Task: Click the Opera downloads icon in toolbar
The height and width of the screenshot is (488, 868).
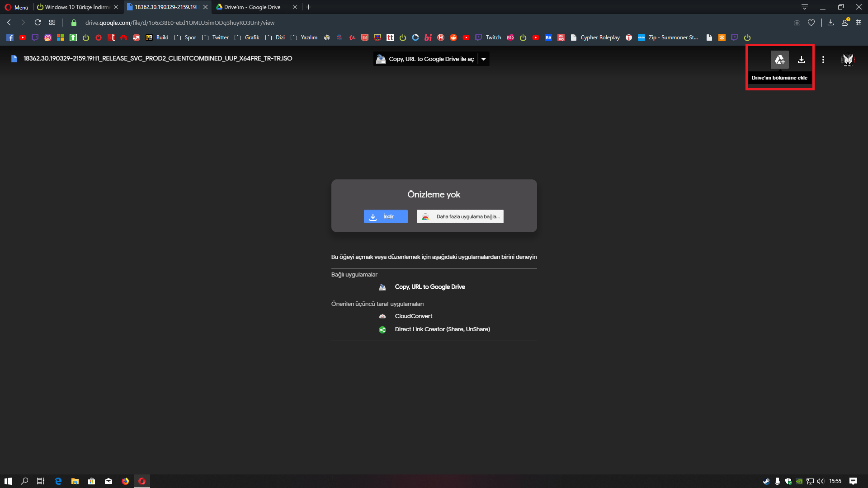Action: [x=830, y=23]
